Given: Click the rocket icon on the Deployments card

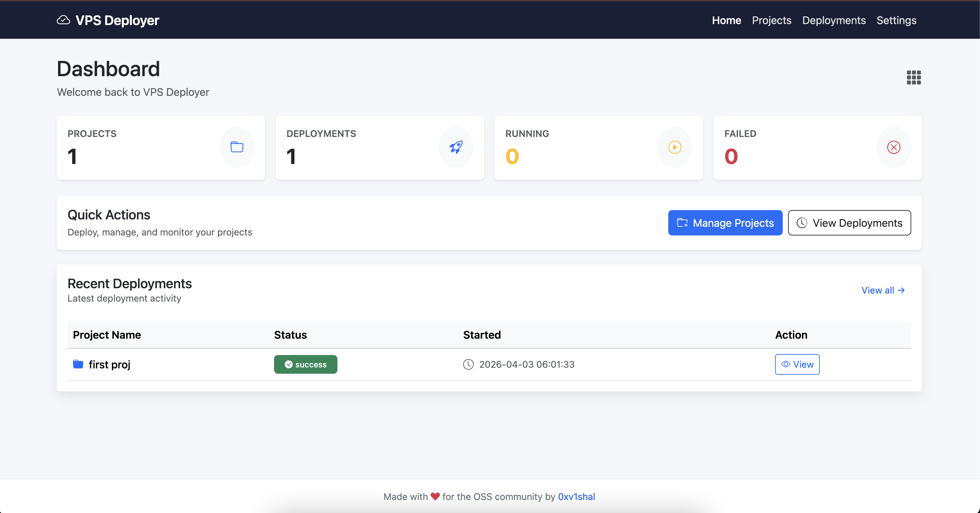Looking at the screenshot, I should click(x=455, y=147).
